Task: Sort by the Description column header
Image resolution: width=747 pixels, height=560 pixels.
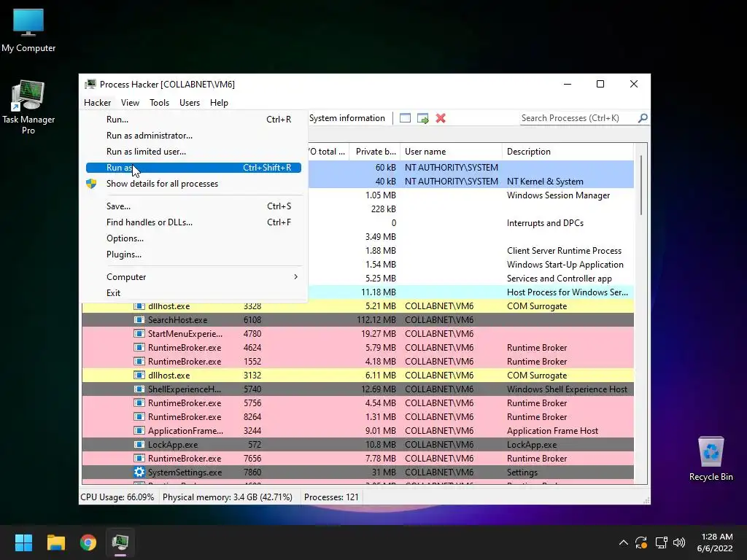Action: 568,152
